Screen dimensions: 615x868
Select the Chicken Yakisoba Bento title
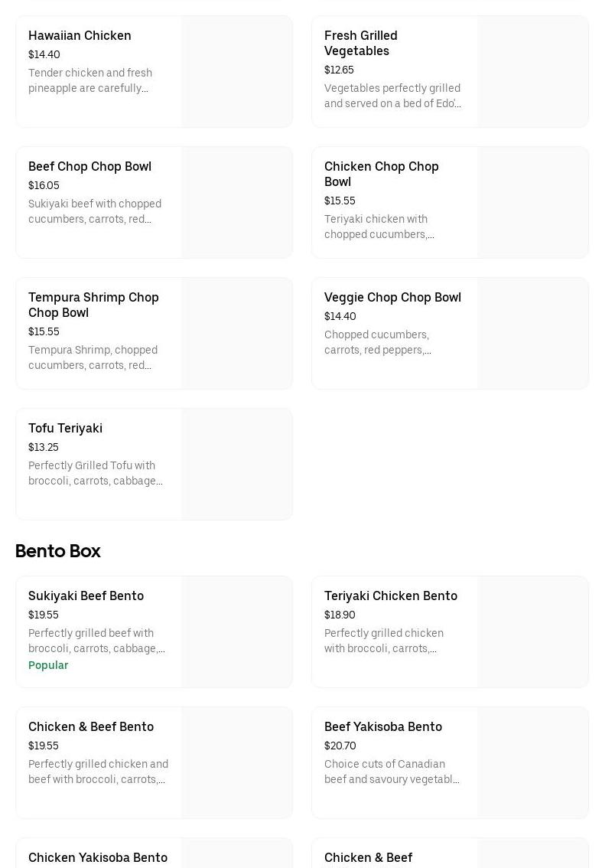pyautogui.click(x=98, y=857)
